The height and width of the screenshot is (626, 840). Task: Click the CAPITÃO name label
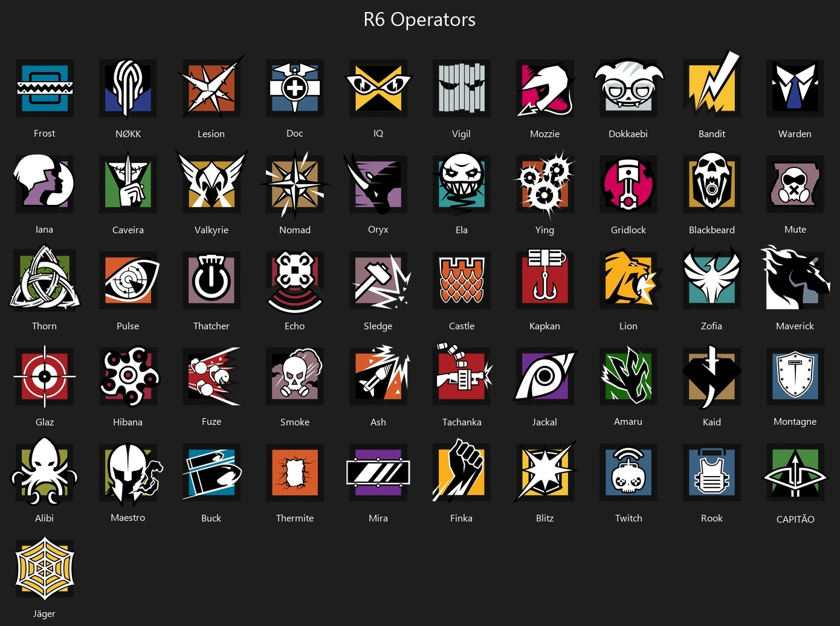click(x=795, y=519)
